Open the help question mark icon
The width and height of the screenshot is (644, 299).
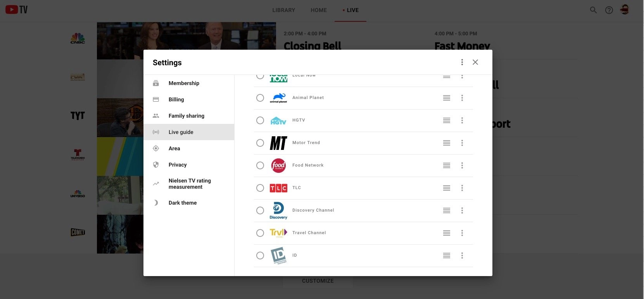click(609, 10)
